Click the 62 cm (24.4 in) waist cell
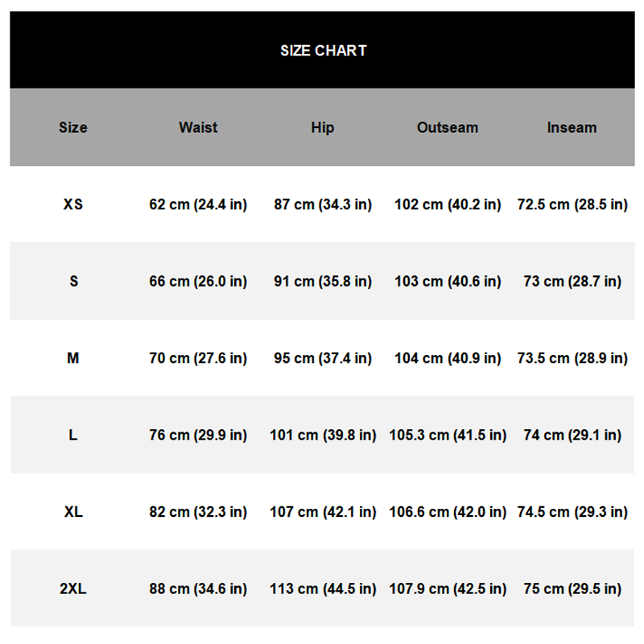 pos(198,204)
